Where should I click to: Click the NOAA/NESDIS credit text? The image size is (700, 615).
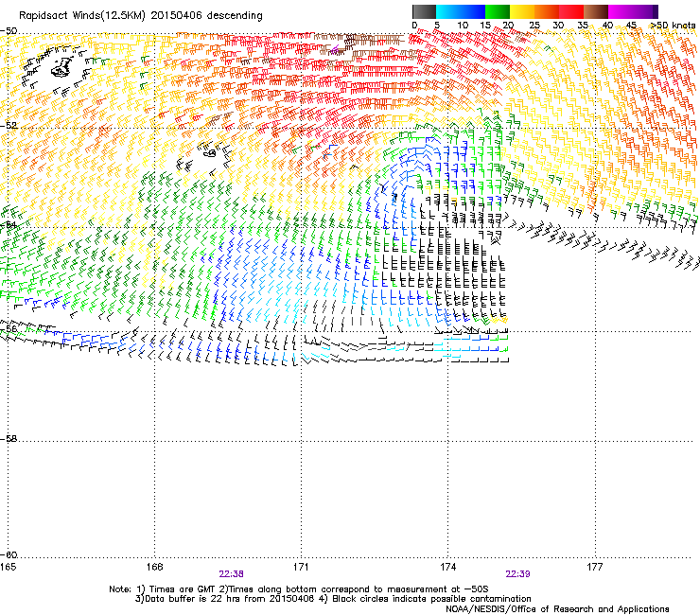557,609
